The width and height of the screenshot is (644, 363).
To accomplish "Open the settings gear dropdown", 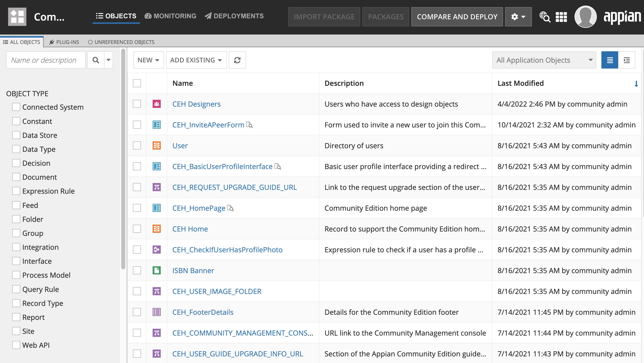I will click(x=518, y=17).
